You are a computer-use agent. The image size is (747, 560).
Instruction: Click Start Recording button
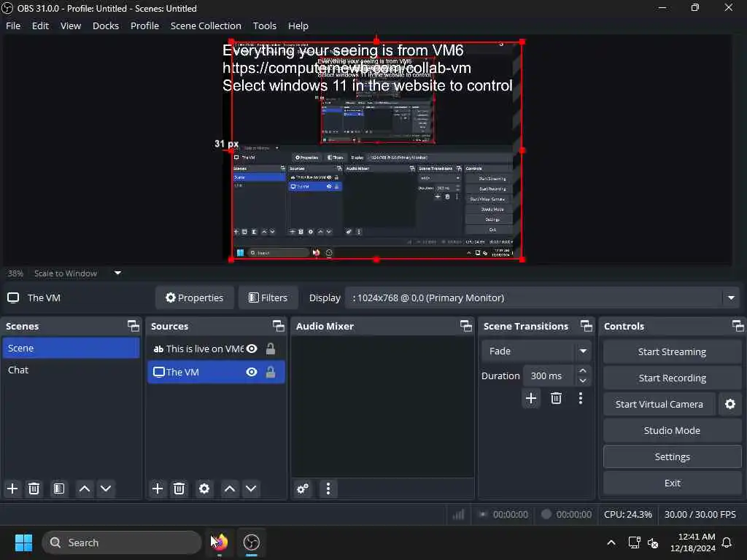[672, 378]
